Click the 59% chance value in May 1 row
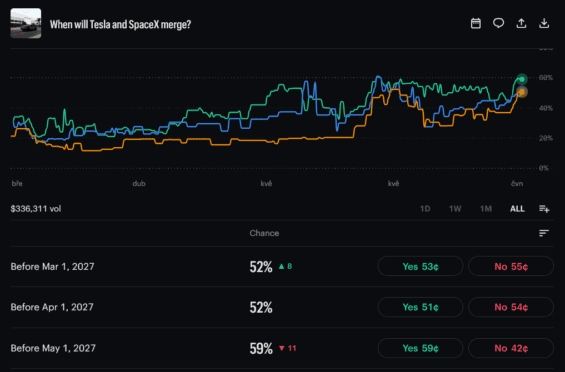This screenshot has width=565, height=372. [x=261, y=349]
